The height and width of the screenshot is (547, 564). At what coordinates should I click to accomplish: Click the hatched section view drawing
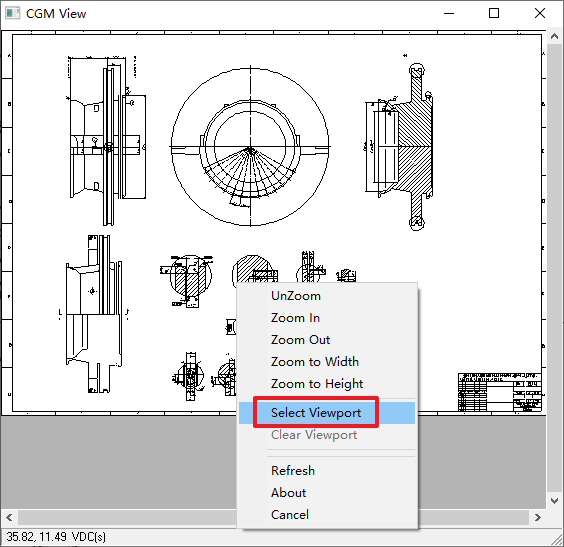[400, 147]
